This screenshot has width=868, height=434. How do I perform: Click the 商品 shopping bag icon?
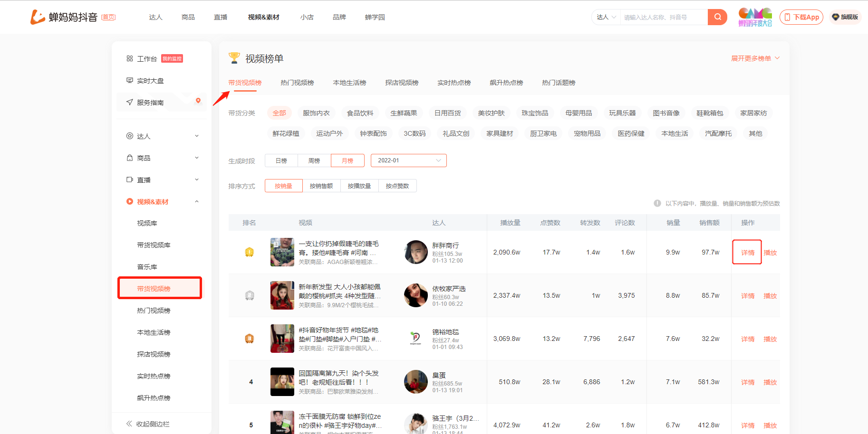130,158
